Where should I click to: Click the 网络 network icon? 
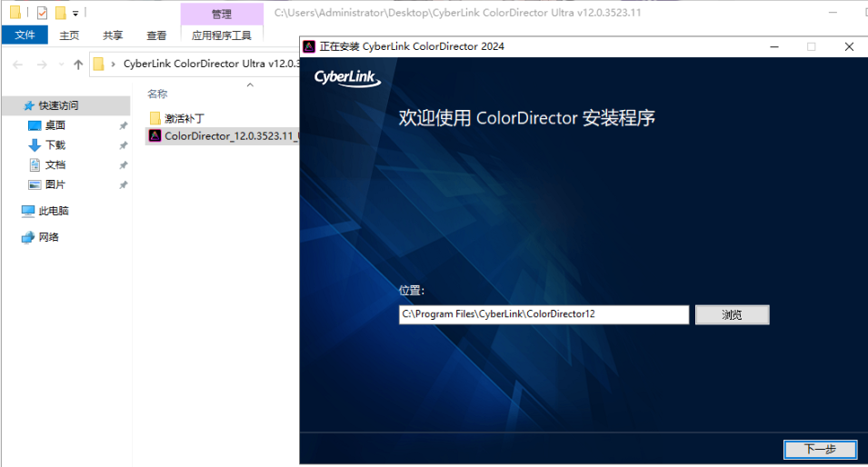27,237
